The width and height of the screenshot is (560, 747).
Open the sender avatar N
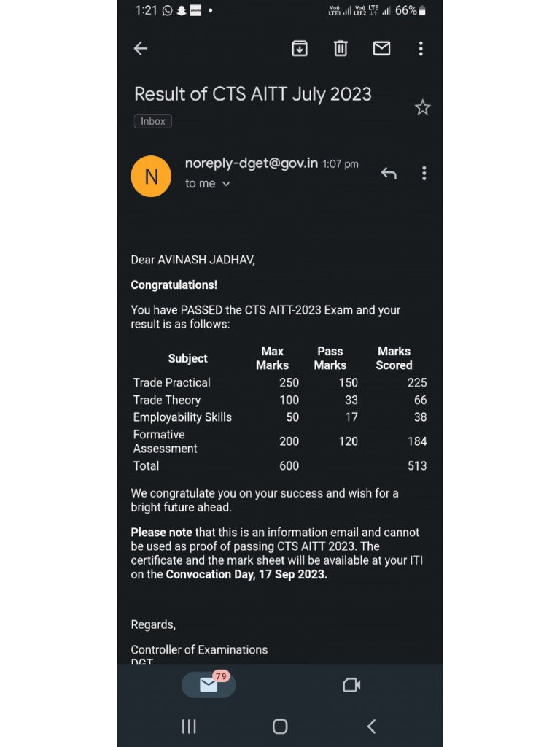click(x=151, y=177)
